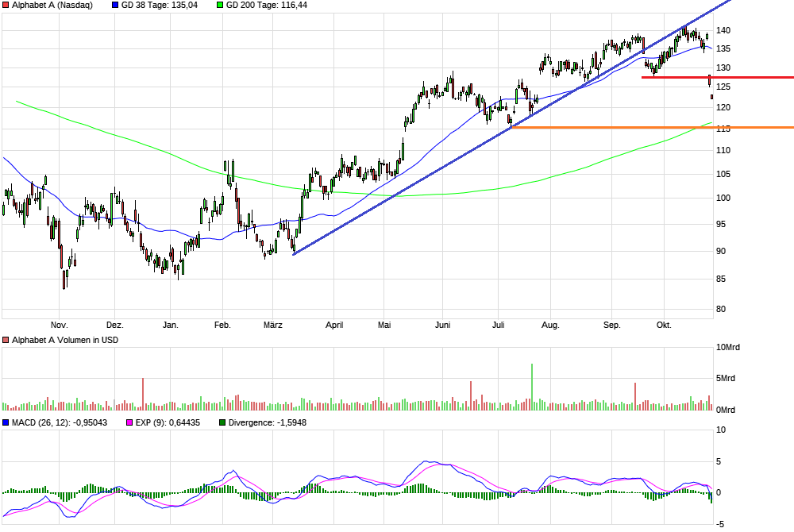Click the 95 price axis value
Image resolution: width=794 pixels, height=532 pixels.
pos(721,224)
